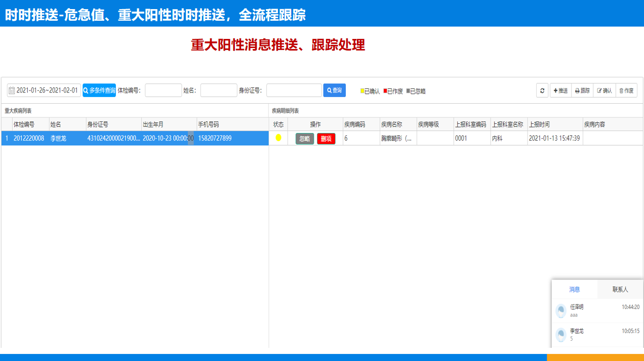Focus the 姓名 input field
The height and width of the screenshot is (361, 644).
click(x=219, y=91)
